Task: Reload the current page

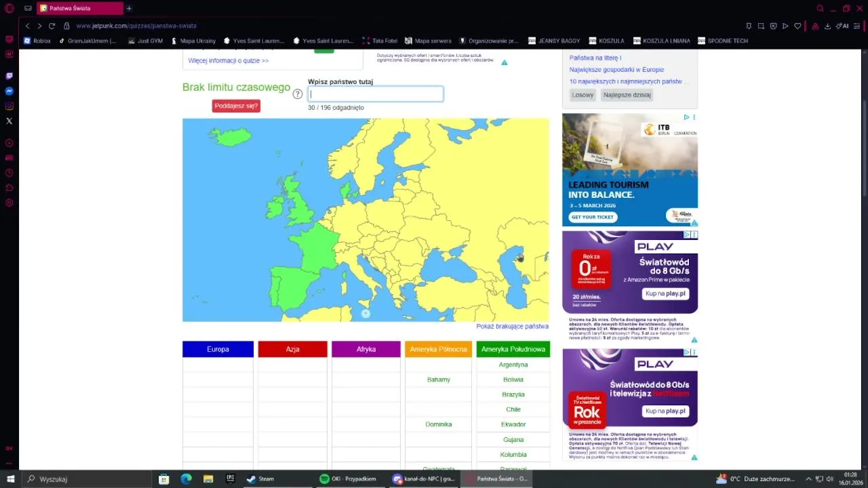Action: click(x=52, y=26)
